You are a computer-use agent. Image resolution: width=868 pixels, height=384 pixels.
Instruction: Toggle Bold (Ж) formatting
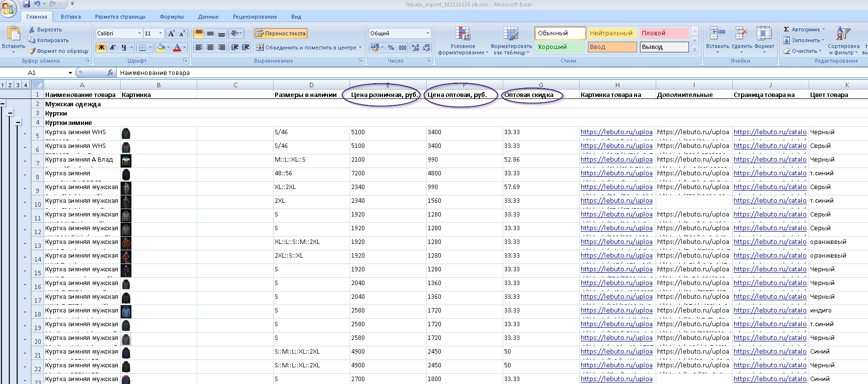click(102, 48)
